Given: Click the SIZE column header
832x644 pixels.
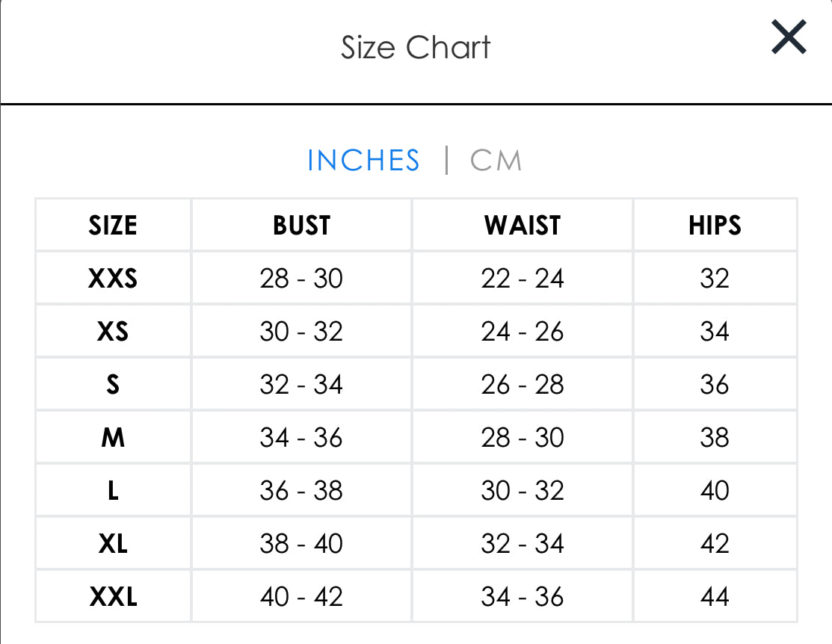Looking at the screenshot, I should (x=113, y=226).
